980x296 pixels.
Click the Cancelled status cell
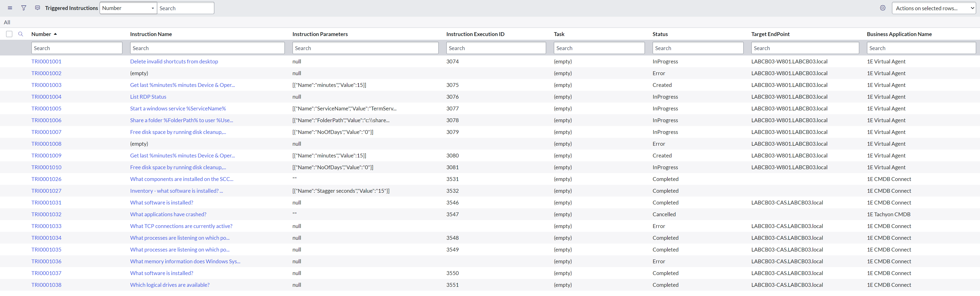click(664, 214)
